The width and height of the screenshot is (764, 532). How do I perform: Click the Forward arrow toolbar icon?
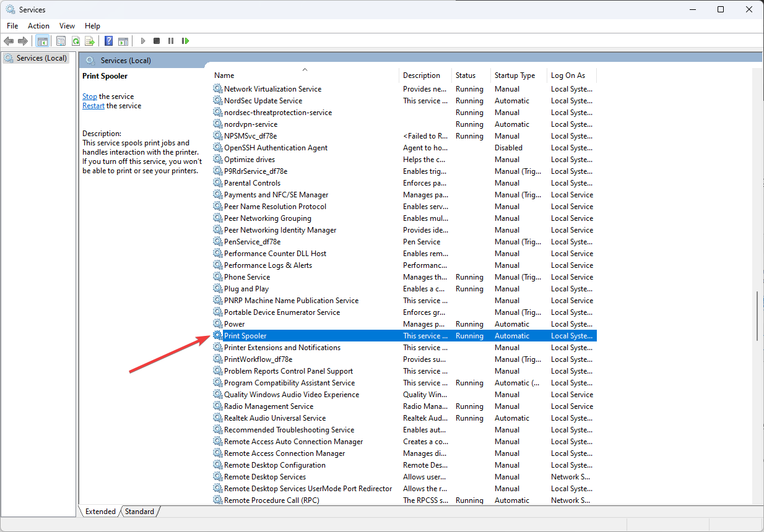point(23,41)
